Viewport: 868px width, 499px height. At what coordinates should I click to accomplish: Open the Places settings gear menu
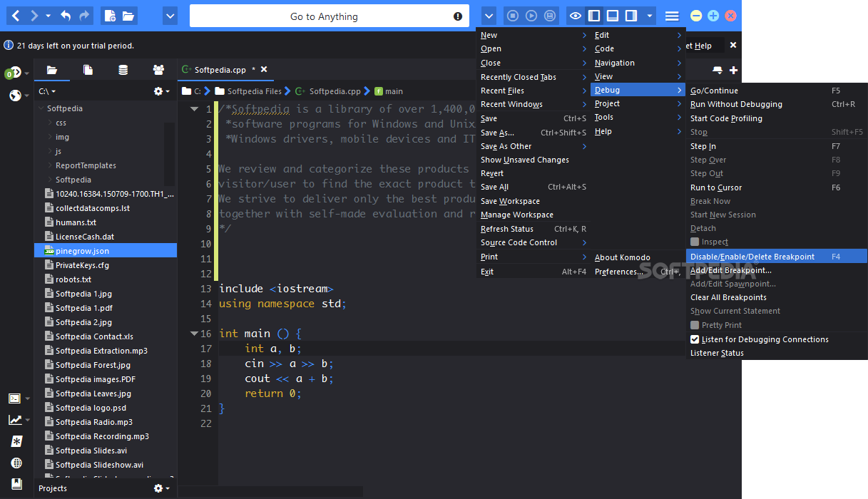pos(162,91)
